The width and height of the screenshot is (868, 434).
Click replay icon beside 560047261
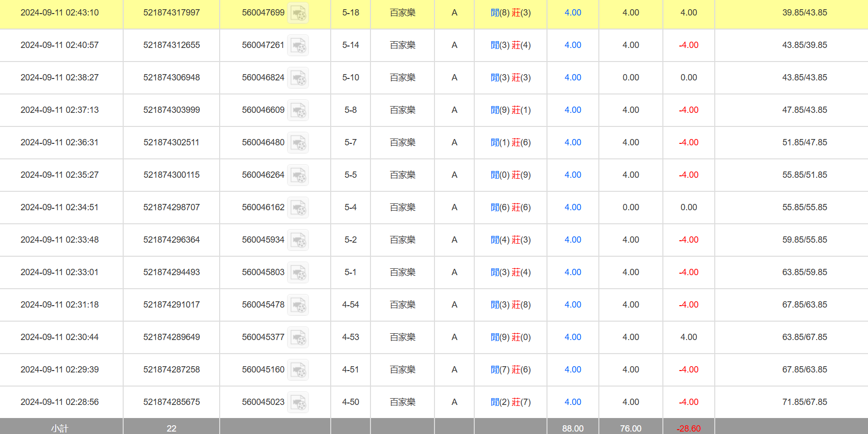coord(298,46)
